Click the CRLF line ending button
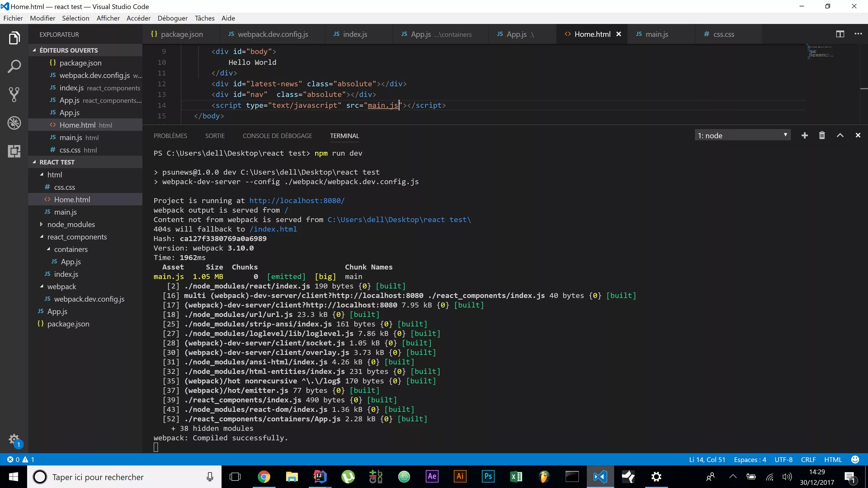 (808, 460)
